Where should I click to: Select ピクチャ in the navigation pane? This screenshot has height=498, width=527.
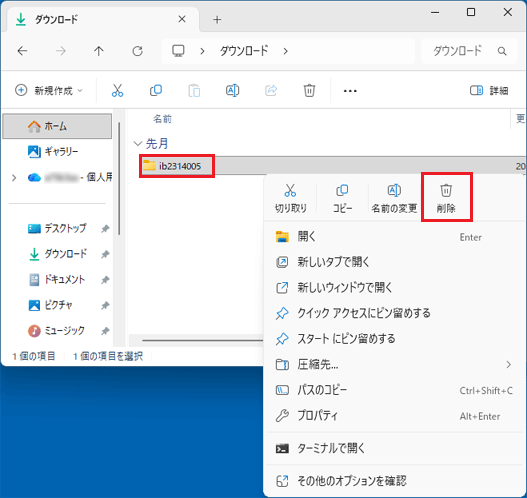point(57,305)
